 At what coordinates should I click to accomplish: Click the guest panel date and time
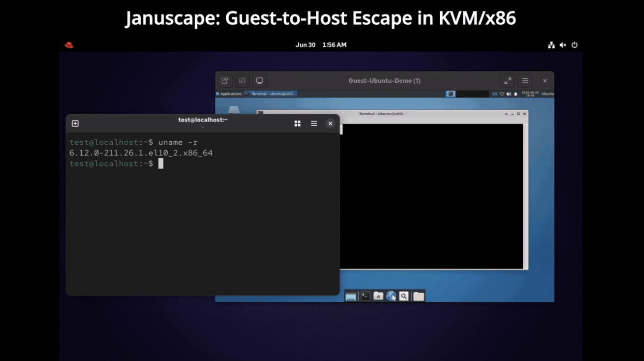[x=529, y=94]
